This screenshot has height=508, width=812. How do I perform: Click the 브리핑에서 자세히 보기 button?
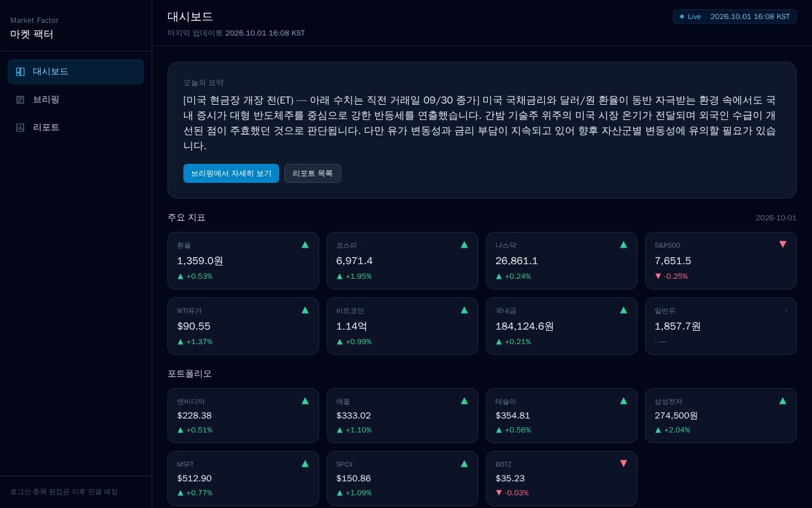coord(231,173)
